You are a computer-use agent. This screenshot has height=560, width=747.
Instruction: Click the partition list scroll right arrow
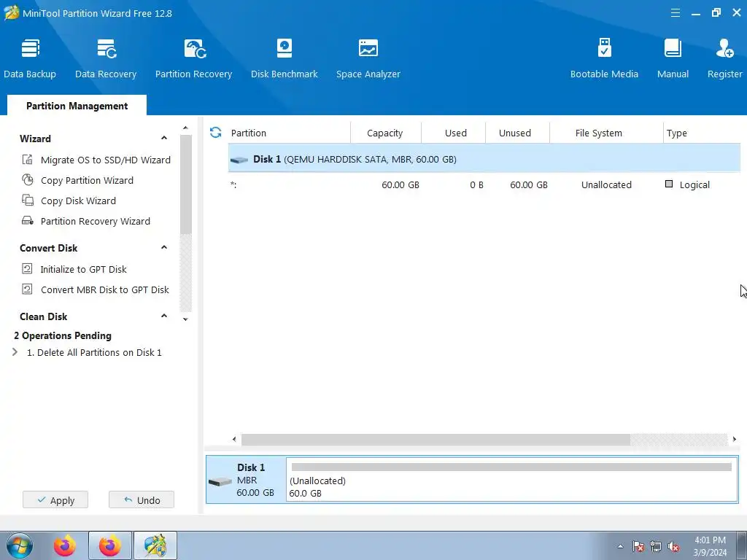pyautogui.click(x=734, y=440)
